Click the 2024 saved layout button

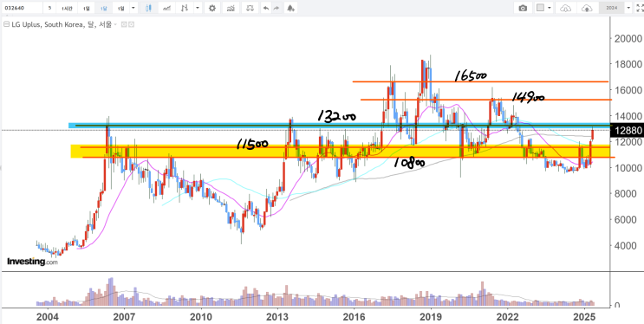(612, 8)
